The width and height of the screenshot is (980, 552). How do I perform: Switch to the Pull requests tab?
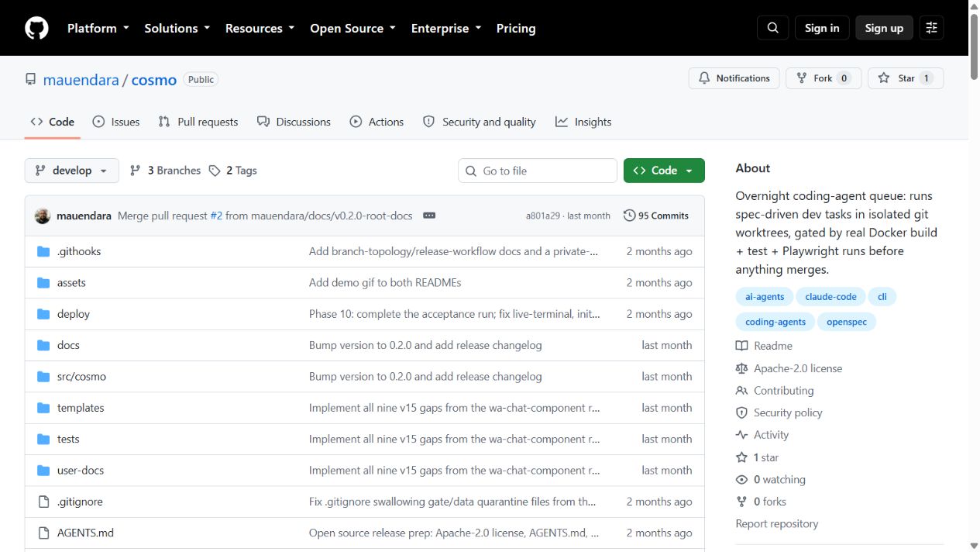click(x=198, y=122)
